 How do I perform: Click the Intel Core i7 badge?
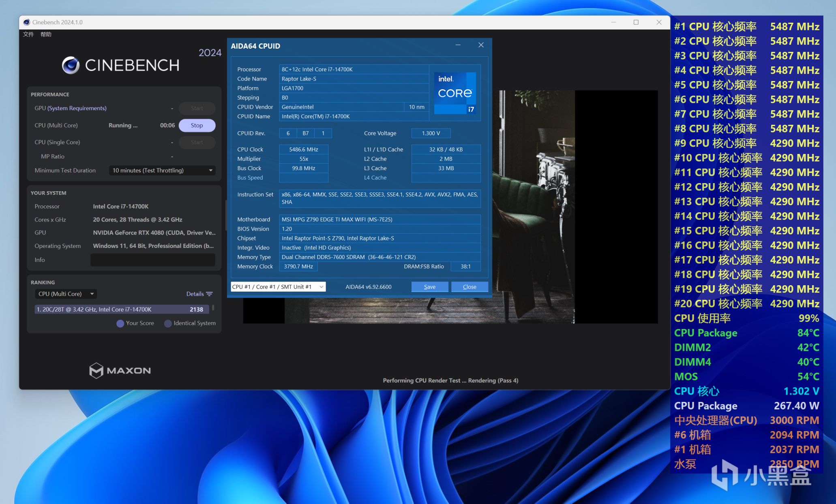[455, 93]
